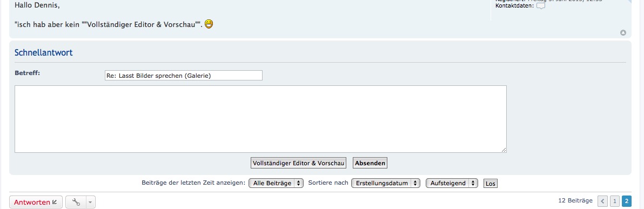Expand the topic tools dropdown arrow
The height and width of the screenshot is (209, 644).
pos(91,201)
